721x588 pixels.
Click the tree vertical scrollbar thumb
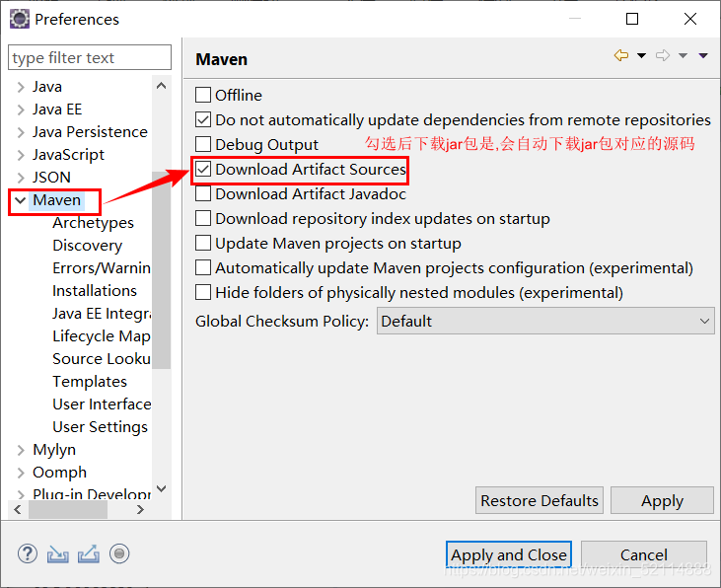click(x=162, y=270)
